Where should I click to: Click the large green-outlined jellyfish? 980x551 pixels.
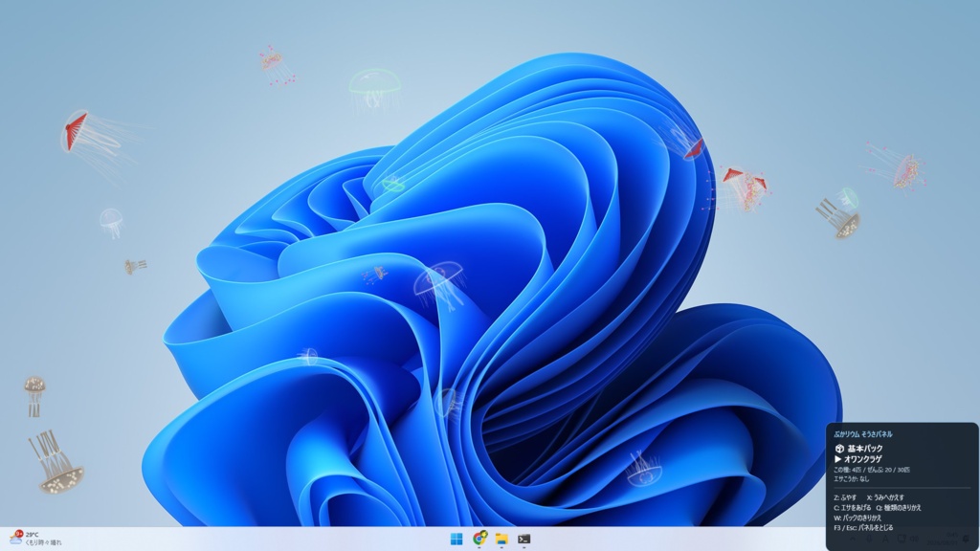pos(375,89)
